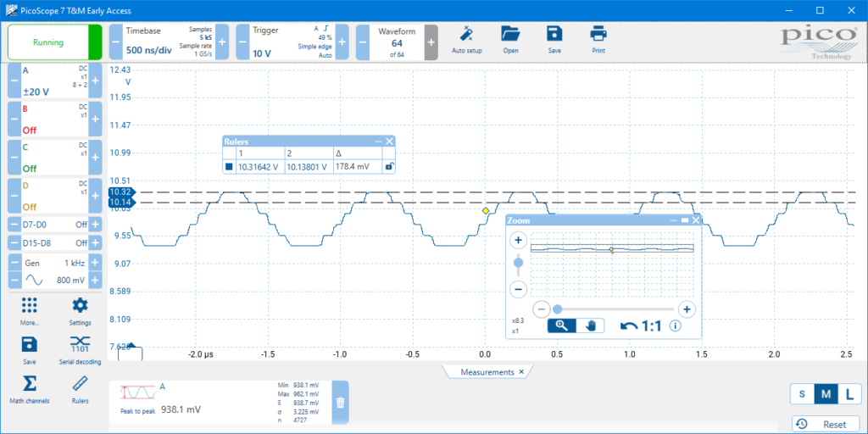Increase generator frequency 1 kHz plus

[95, 263]
